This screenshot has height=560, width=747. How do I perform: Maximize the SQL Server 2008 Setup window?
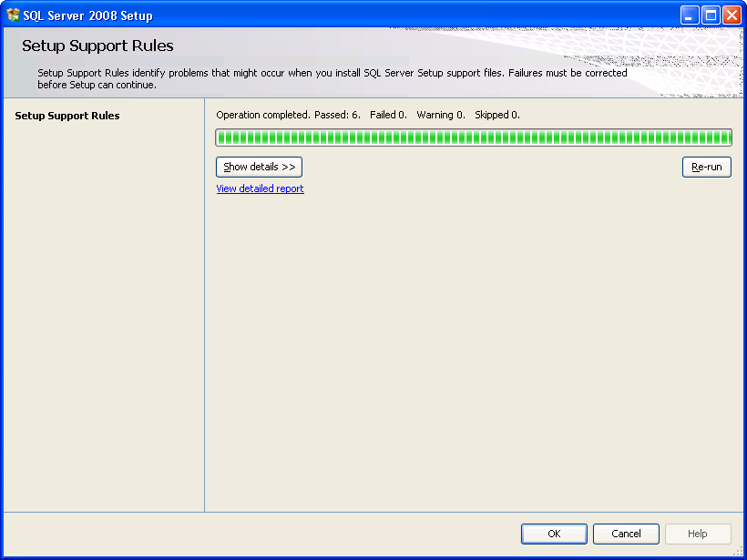point(711,15)
